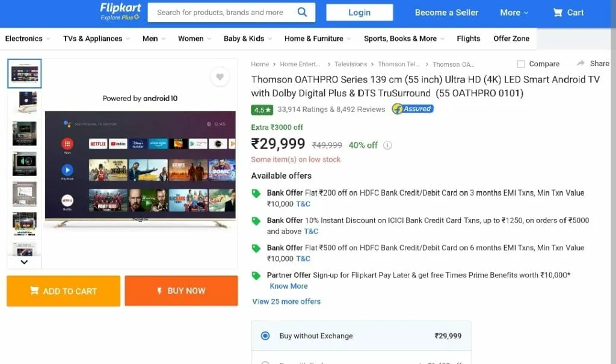Expand the Women category menu

tap(194, 39)
